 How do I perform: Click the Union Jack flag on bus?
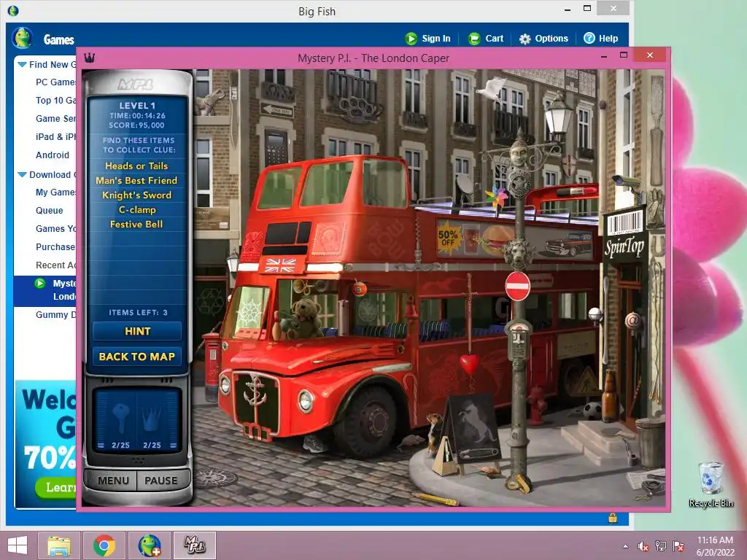tap(280, 265)
